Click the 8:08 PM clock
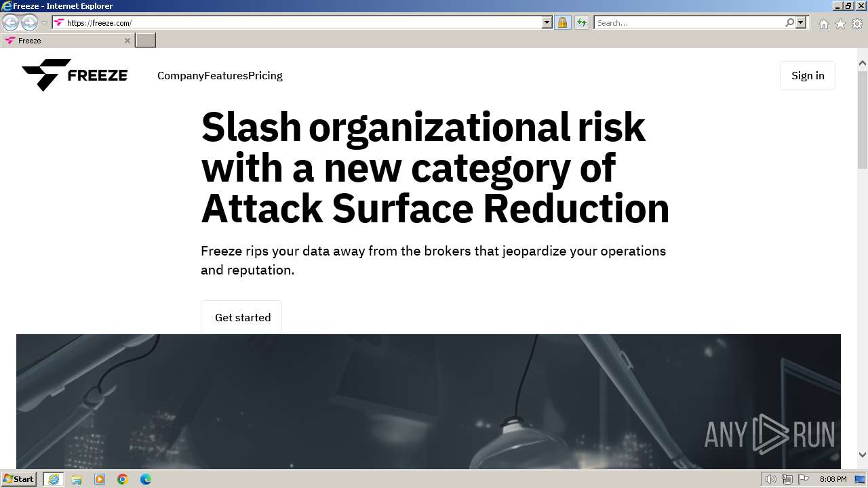Viewport: 868px width, 488px height. tap(833, 479)
